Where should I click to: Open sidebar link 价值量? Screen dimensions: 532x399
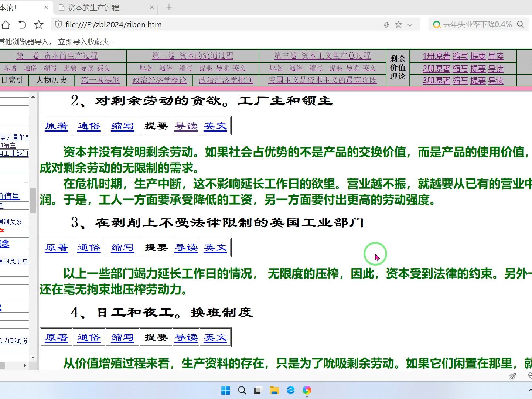(x=10, y=196)
